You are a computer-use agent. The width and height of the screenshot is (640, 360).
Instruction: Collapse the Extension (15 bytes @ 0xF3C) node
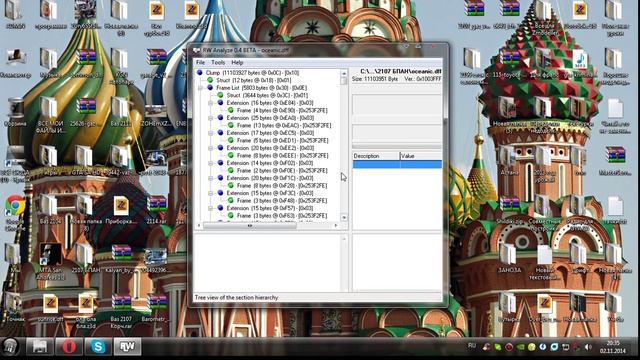211,193
